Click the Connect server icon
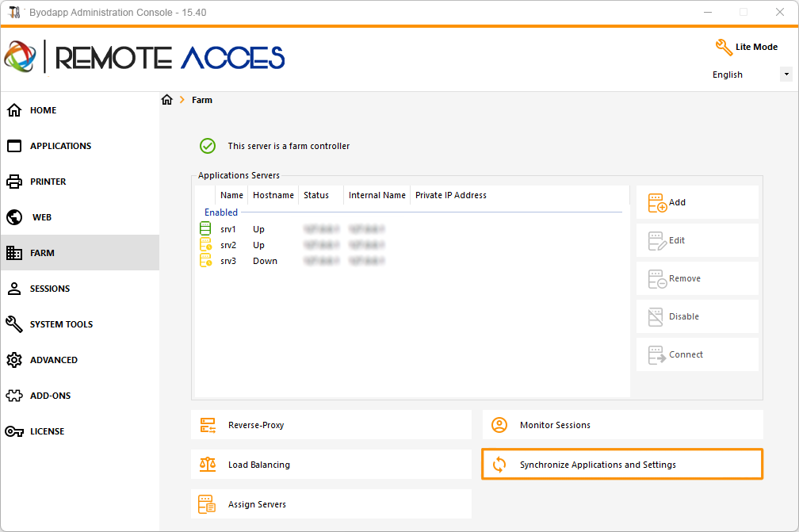Screen dimensions: 799x532 coord(657,355)
